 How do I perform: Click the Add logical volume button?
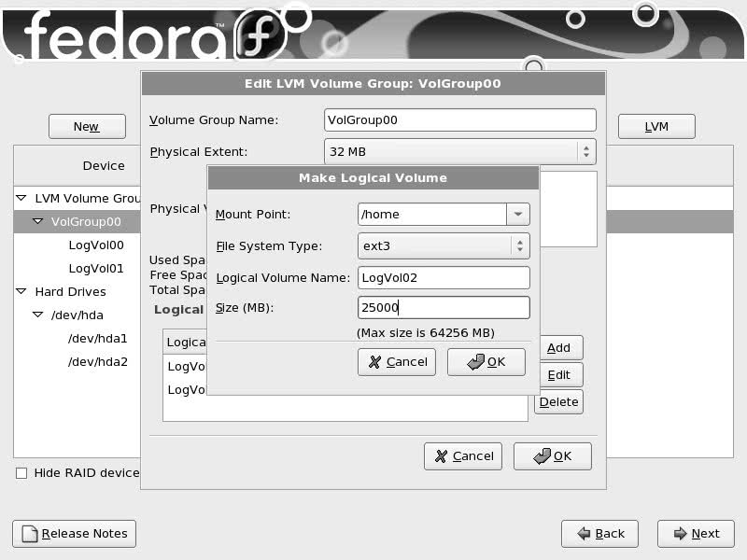(x=561, y=348)
